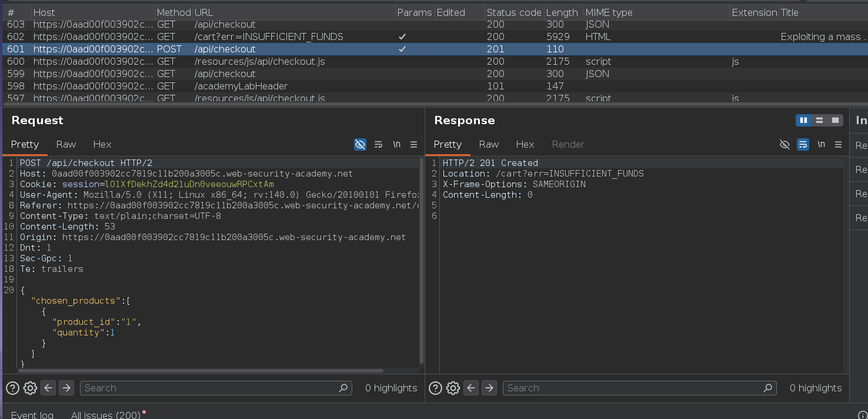Sort history by # column header
868x419 pixels.
[16, 12]
